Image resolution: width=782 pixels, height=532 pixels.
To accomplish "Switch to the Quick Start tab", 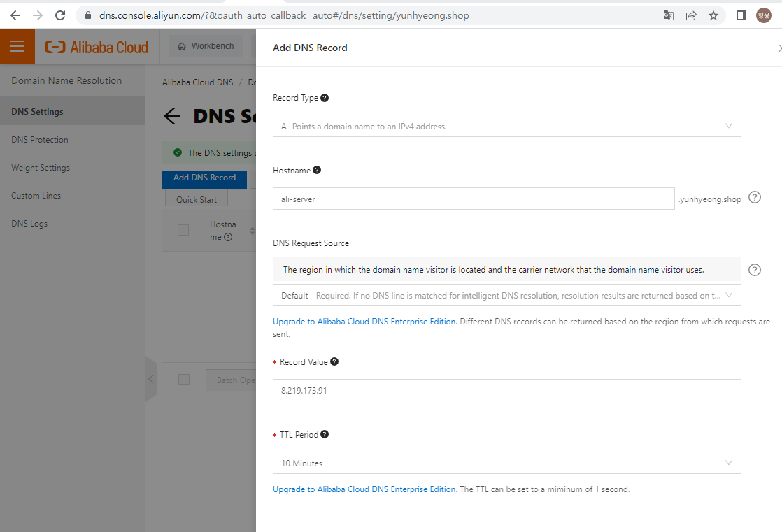I will pos(197,199).
